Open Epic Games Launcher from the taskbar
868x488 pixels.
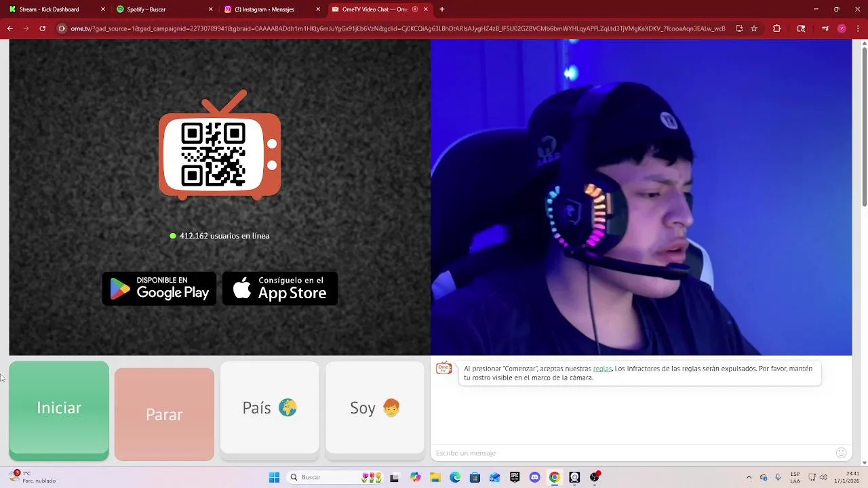(x=515, y=477)
